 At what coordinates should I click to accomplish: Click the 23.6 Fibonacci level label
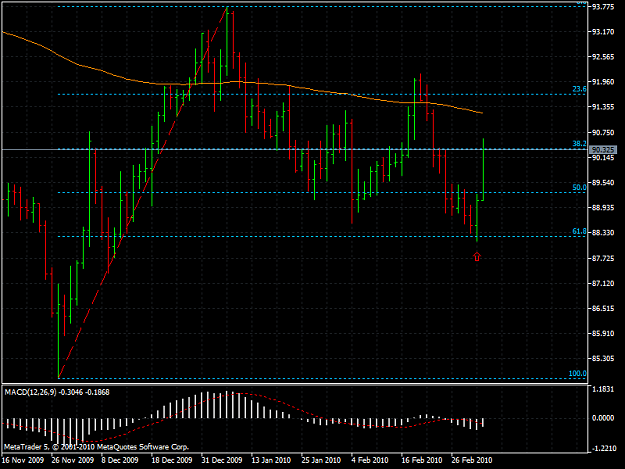(x=579, y=89)
